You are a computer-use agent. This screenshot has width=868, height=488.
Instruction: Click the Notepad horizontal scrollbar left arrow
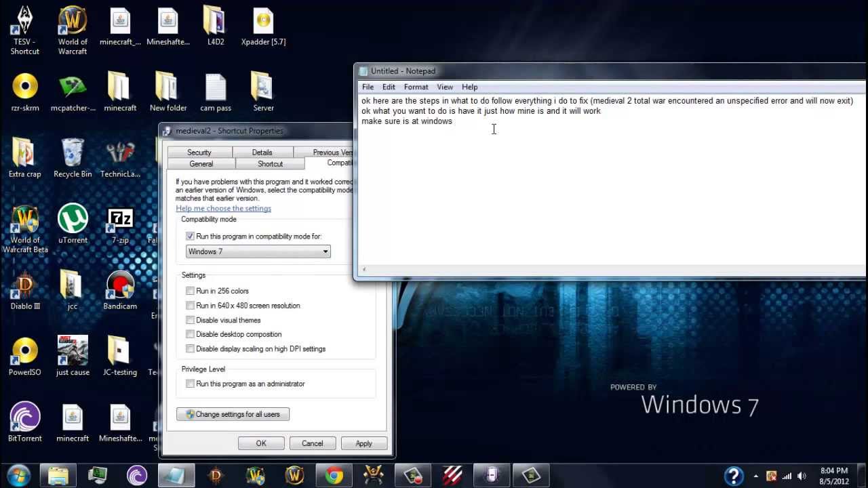(x=365, y=270)
